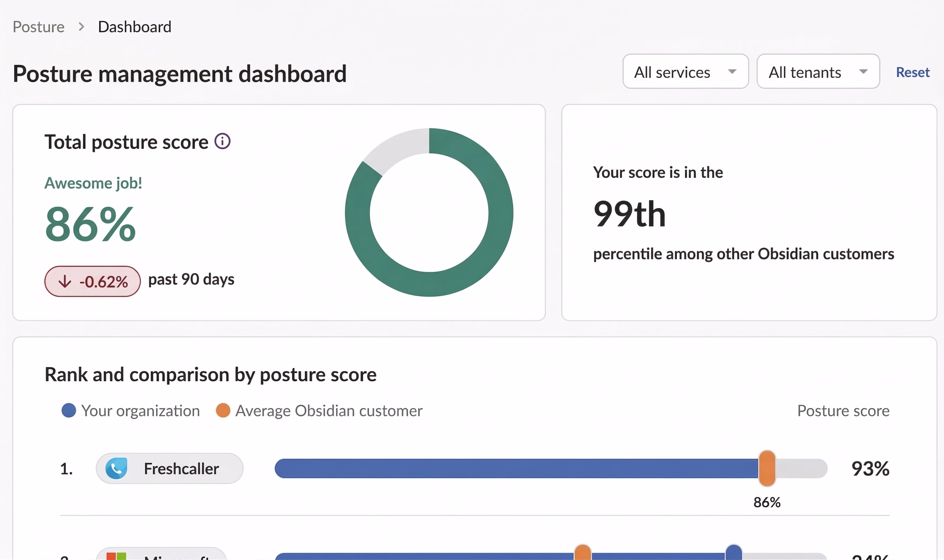Click the 99th percentile card text
Screen dimensions: 944x560
tap(629, 214)
